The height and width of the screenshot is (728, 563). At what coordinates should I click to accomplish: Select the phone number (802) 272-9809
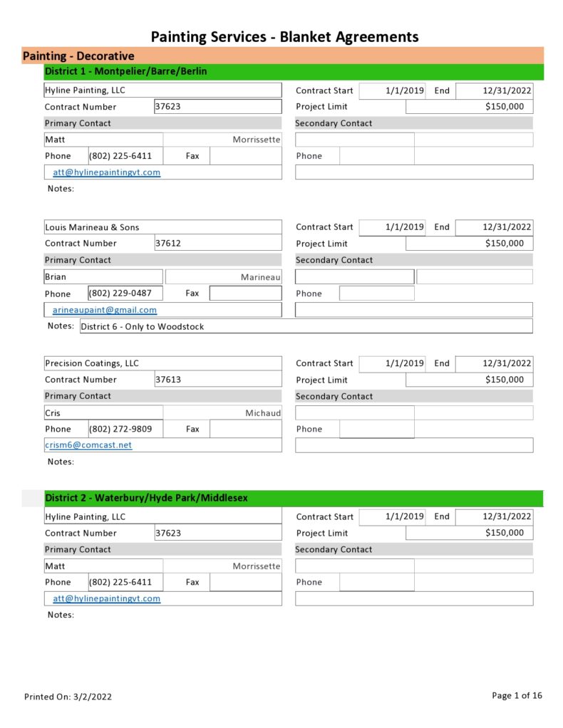click(125, 430)
